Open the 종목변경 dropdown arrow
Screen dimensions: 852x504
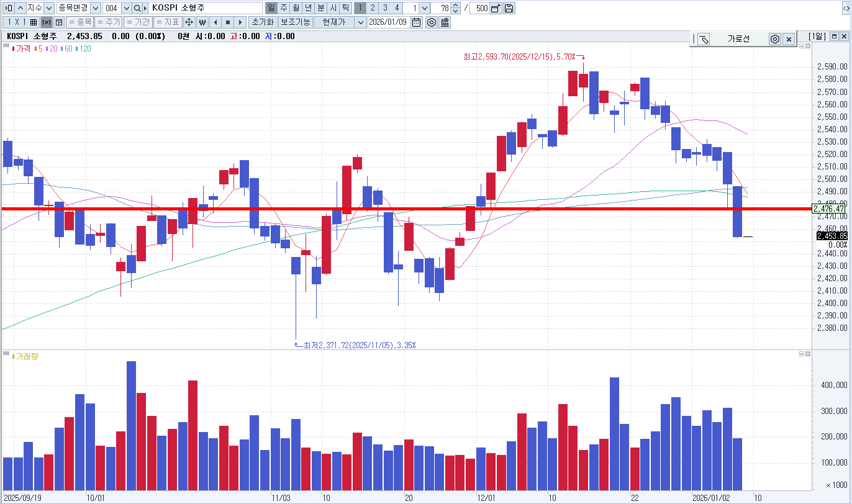tap(95, 8)
